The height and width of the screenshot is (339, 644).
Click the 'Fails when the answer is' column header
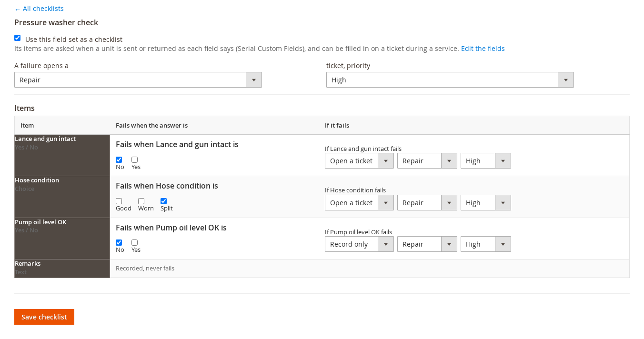(152, 126)
